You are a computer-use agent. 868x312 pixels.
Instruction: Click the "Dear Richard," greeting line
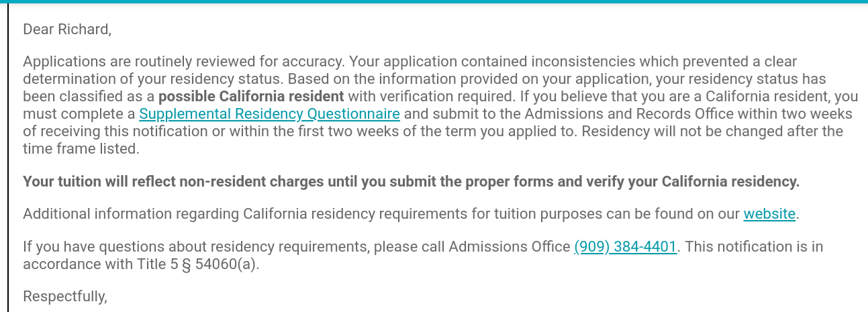[x=67, y=30]
